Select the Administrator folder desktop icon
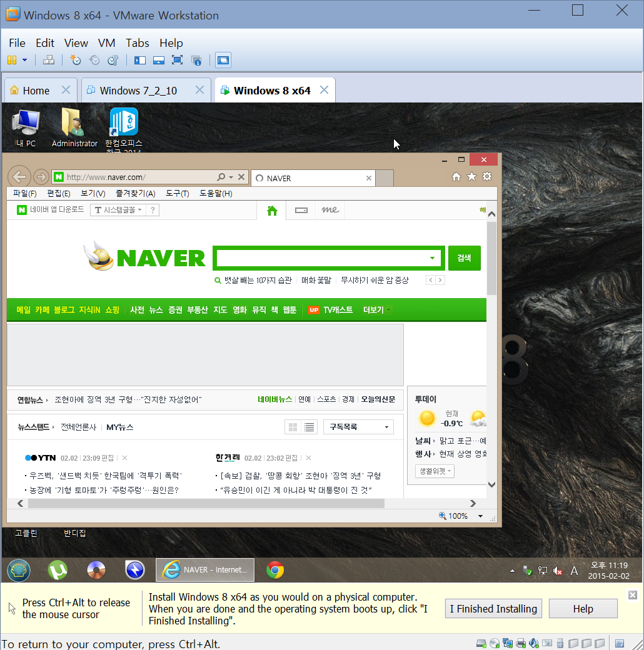644x650 pixels. pos(74,128)
